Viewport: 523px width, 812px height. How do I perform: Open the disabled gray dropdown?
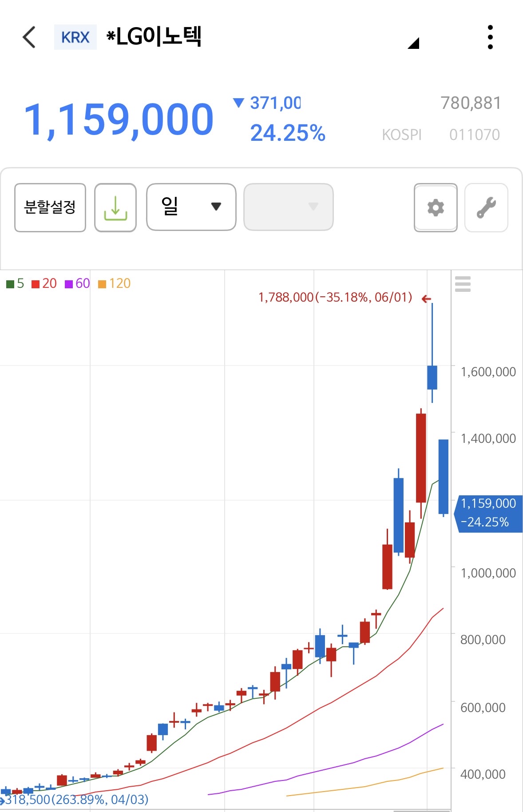click(289, 207)
